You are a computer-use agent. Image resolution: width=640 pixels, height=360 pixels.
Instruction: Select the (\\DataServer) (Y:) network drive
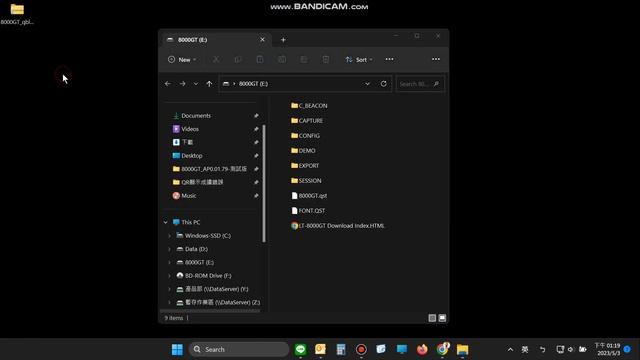pos(216,289)
